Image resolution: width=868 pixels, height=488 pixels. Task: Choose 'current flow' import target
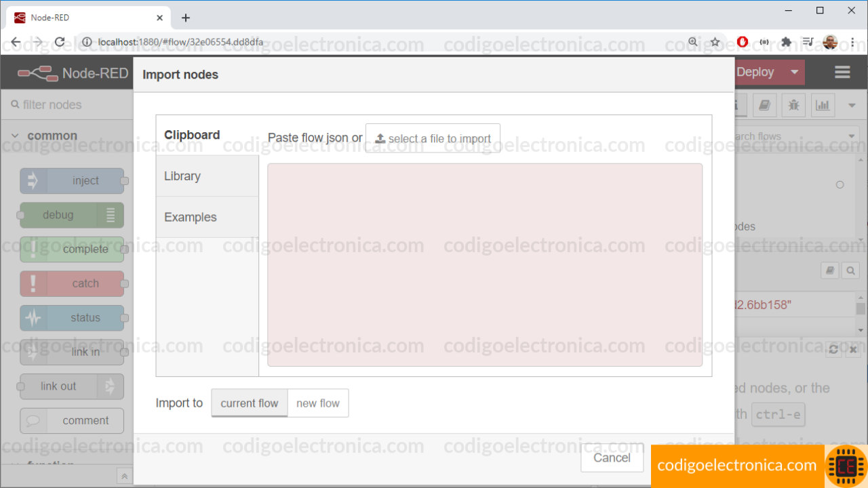(250, 403)
